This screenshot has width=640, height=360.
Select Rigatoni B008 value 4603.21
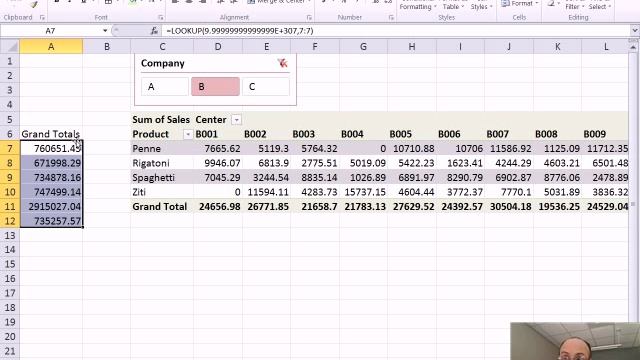pyautogui.click(x=558, y=163)
